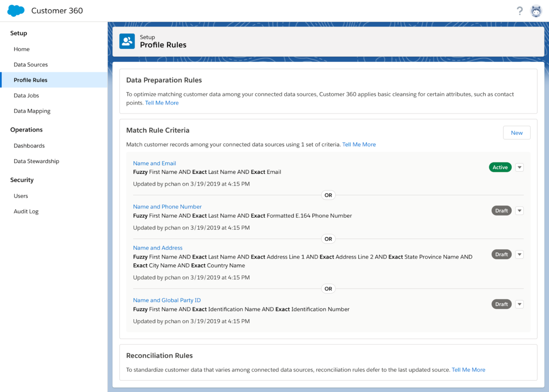Click the Salesforce cloud logo
The image size is (549, 392).
click(16, 11)
